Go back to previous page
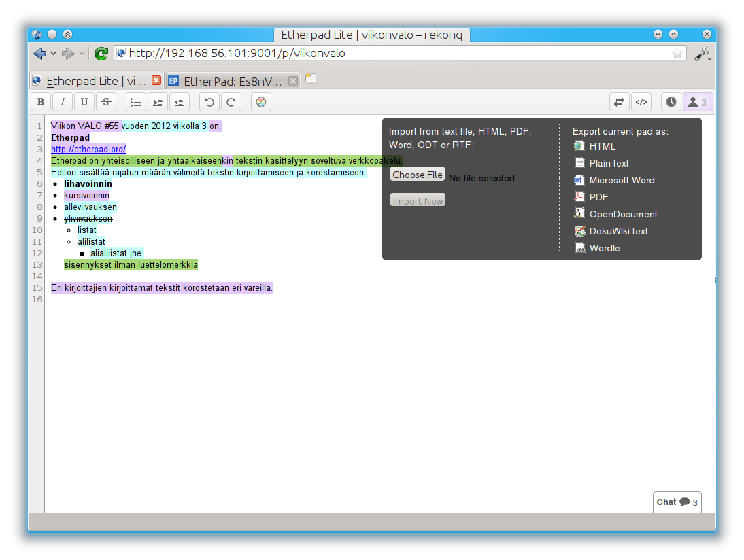This screenshot has height=560, width=744. click(x=40, y=54)
